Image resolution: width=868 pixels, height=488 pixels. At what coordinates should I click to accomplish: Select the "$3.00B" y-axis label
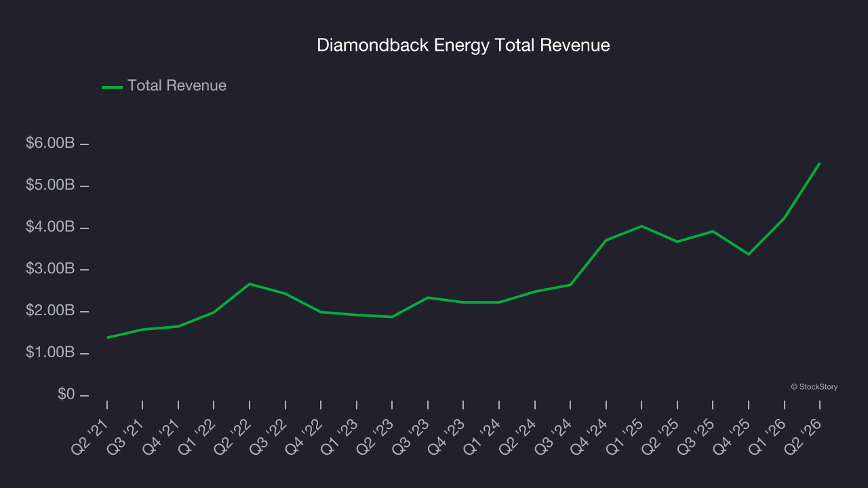point(50,270)
